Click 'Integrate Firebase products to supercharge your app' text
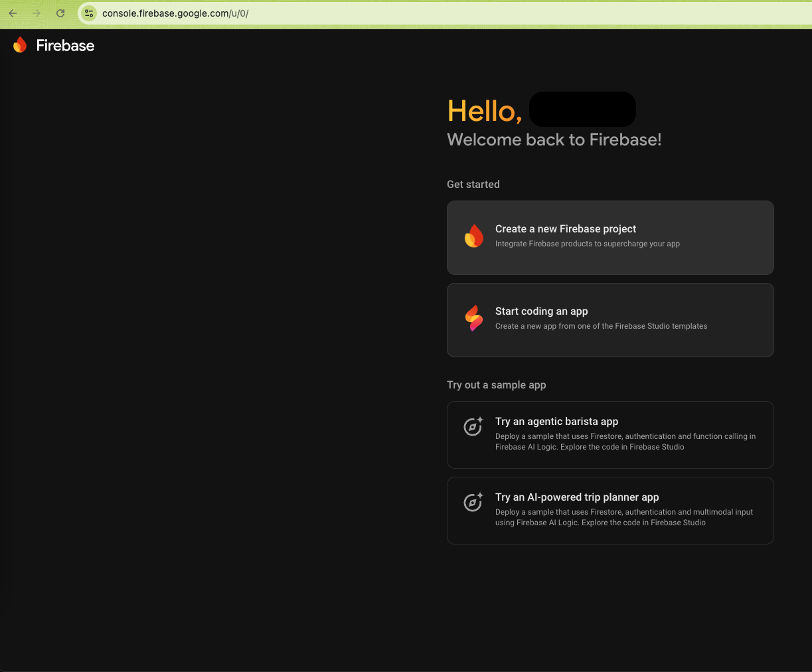The height and width of the screenshot is (672, 812). [x=588, y=244]
